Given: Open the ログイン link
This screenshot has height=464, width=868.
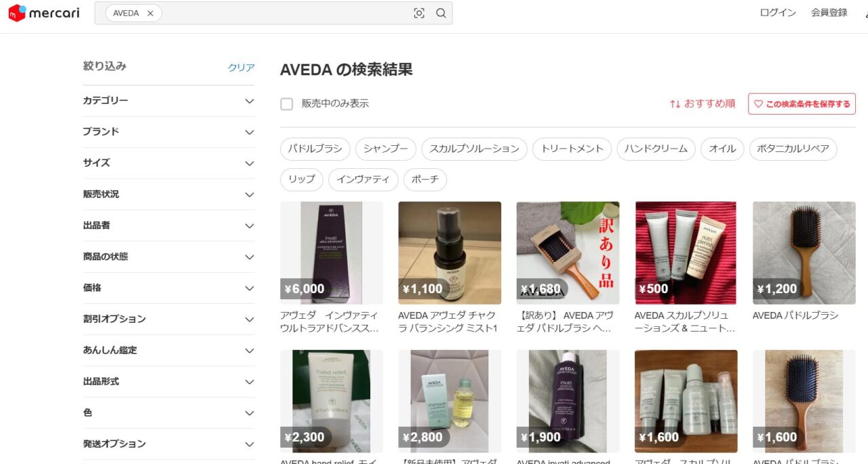Looking at the screenshot, I should point(778,13).
